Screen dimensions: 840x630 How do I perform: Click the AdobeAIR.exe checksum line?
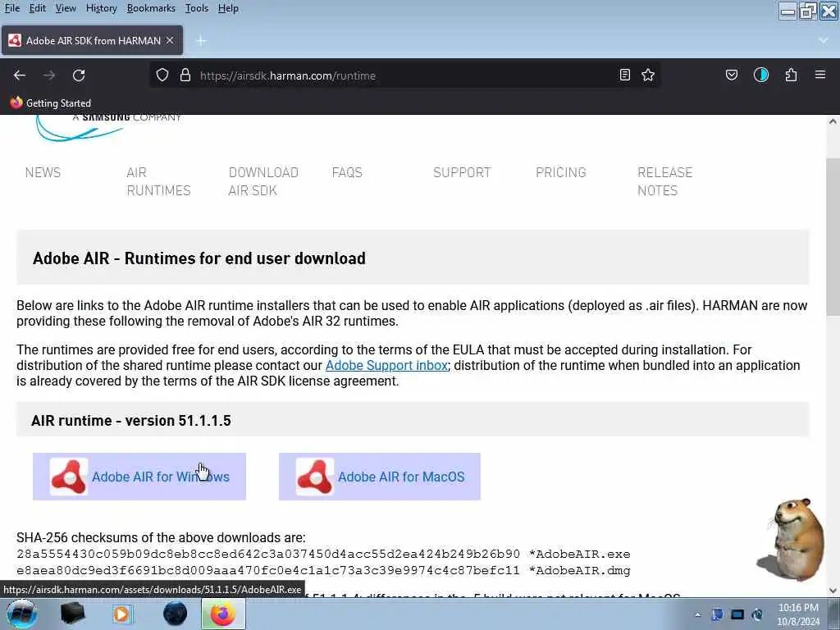[x=323, y=554]
